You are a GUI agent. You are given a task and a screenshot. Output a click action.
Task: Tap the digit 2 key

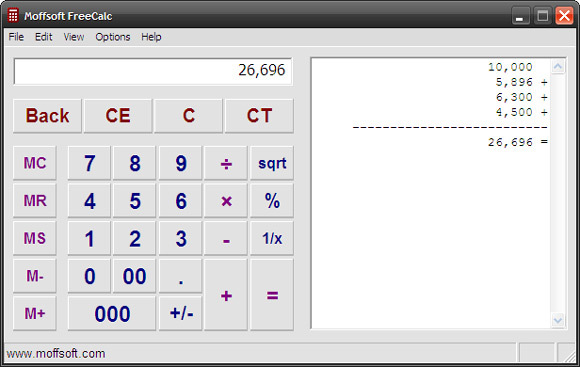pos(135,238)
